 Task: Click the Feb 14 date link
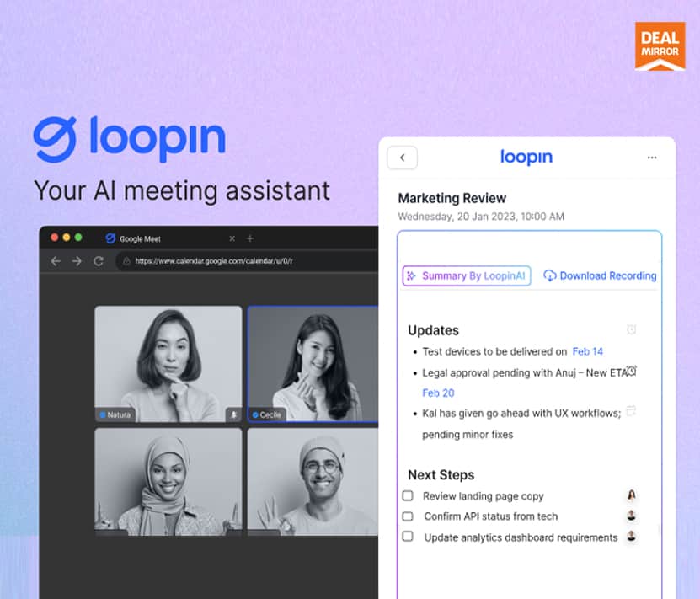(x=587, y=351)
